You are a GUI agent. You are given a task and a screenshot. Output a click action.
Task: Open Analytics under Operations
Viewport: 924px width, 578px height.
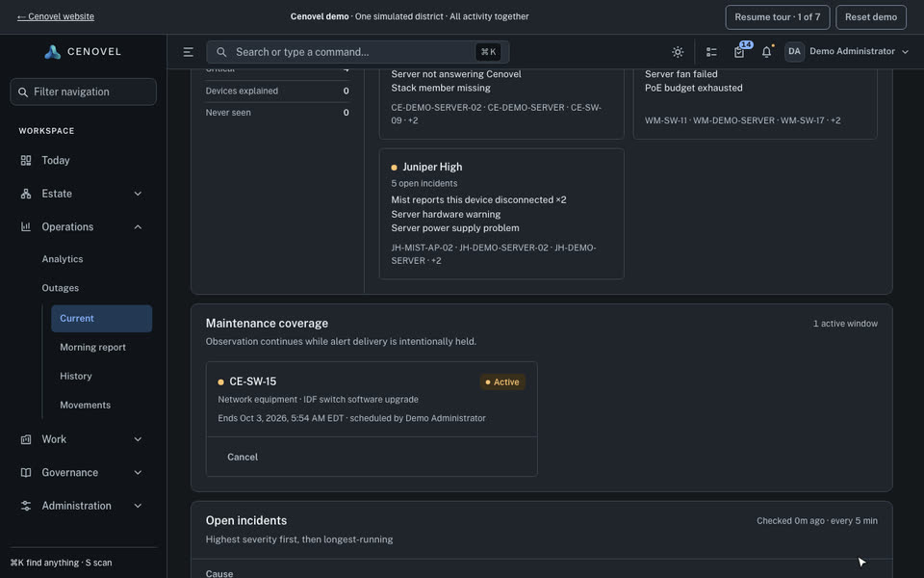(63, 259)
